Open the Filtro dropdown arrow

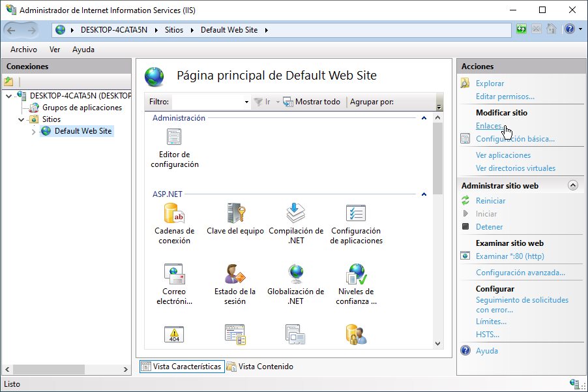coord(246,102)
